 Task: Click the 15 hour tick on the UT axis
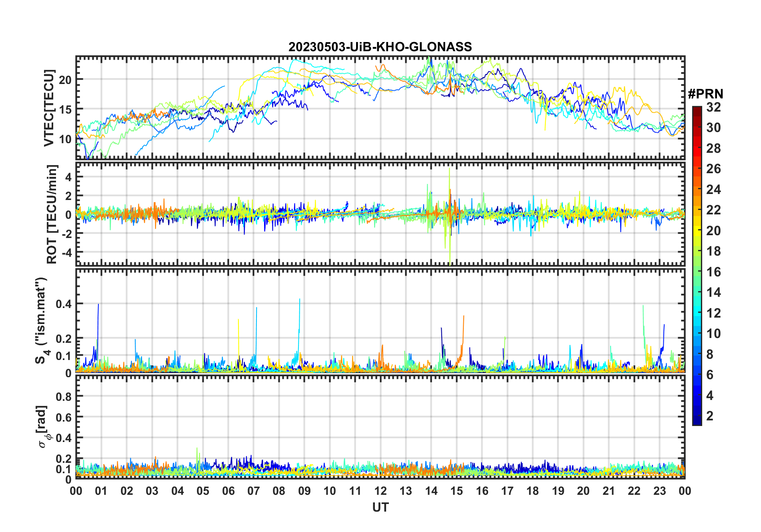pyautogui.click(x=457, y=491)
